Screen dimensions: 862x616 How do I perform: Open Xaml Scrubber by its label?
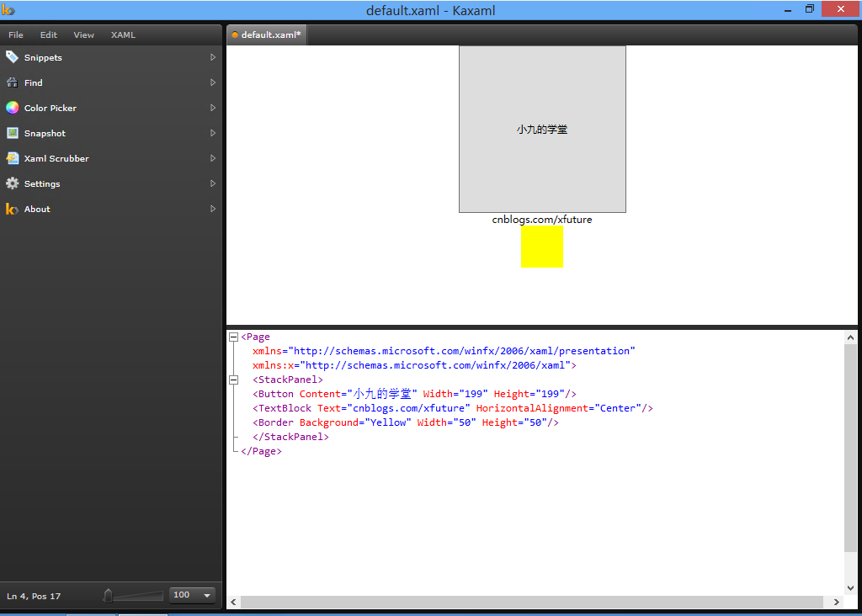56,158
